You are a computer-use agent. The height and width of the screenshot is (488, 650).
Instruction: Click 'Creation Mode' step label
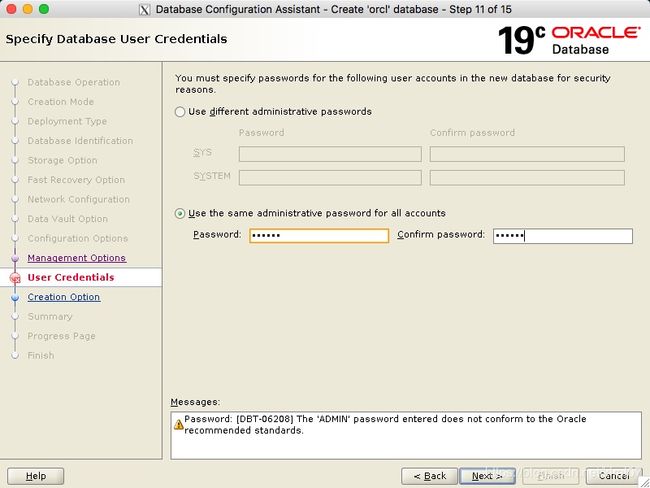pos(61,102)
